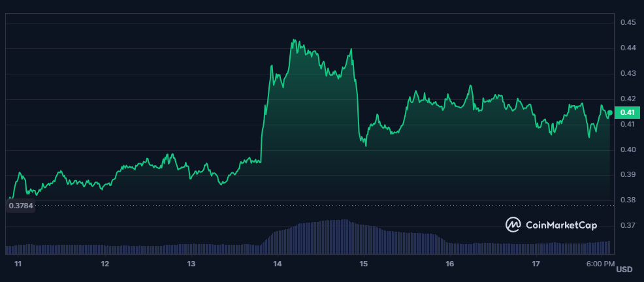Select date 12 on the time axis
Viewport: 644px width, 282px height.
point(105,264)
